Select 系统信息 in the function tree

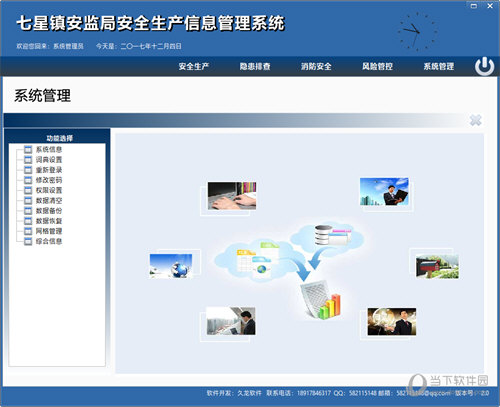[49, 149]
